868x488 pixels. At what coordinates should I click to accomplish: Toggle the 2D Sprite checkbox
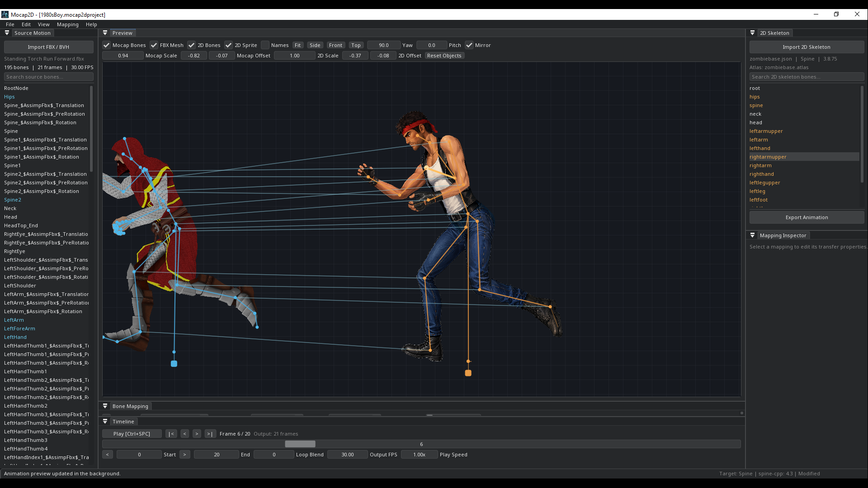[x=229, y=45]
